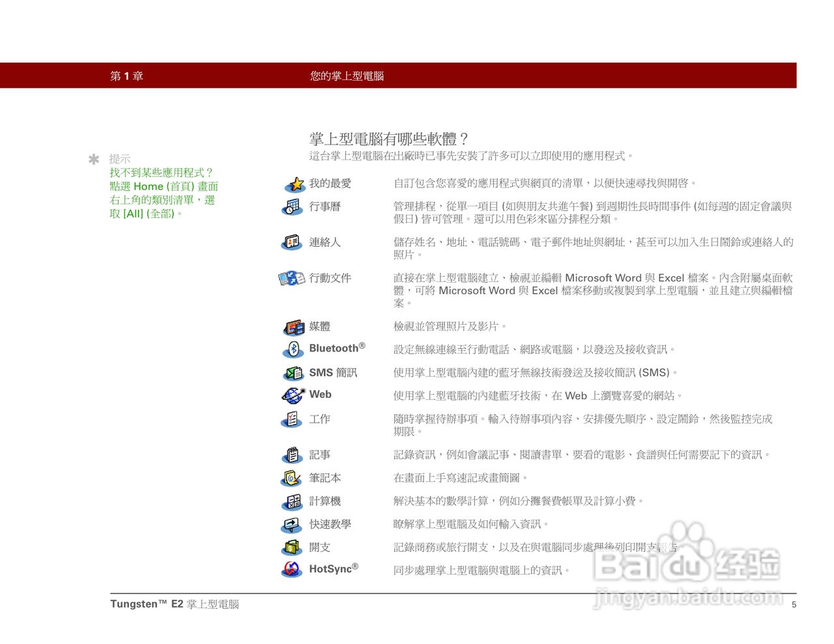Image resolution: width=834 pixels, height=644 pixels.
Task: Click the 我的最愛 star icon
Action: coord(295,184)
